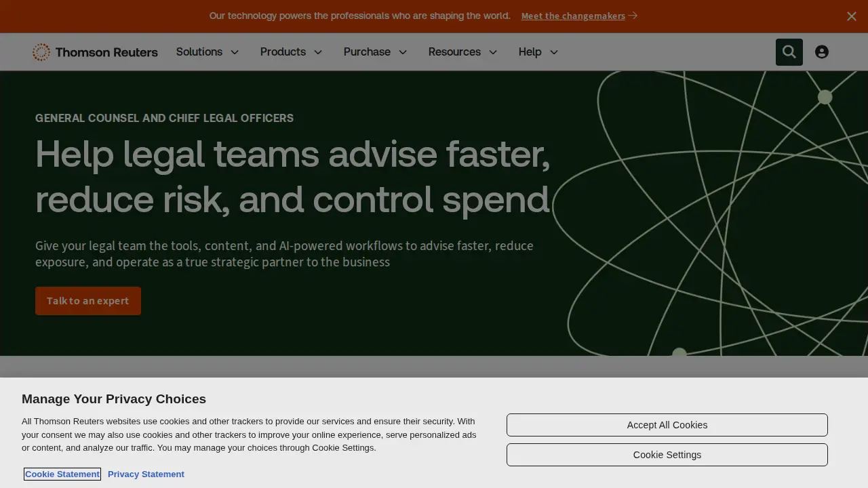Open the user account profile icon

(x=822, y=52)
